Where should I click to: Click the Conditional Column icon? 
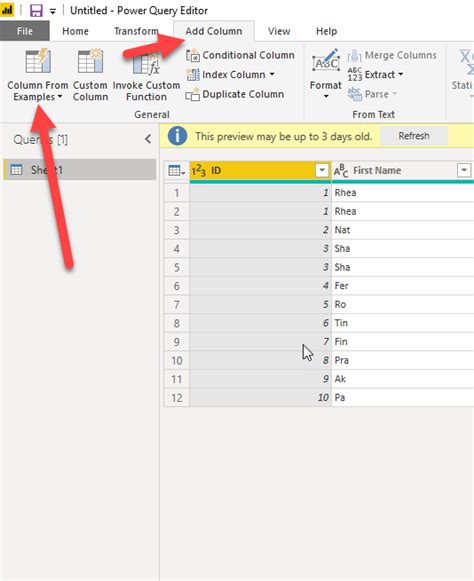pyautogui.click(x=193, y=56)
